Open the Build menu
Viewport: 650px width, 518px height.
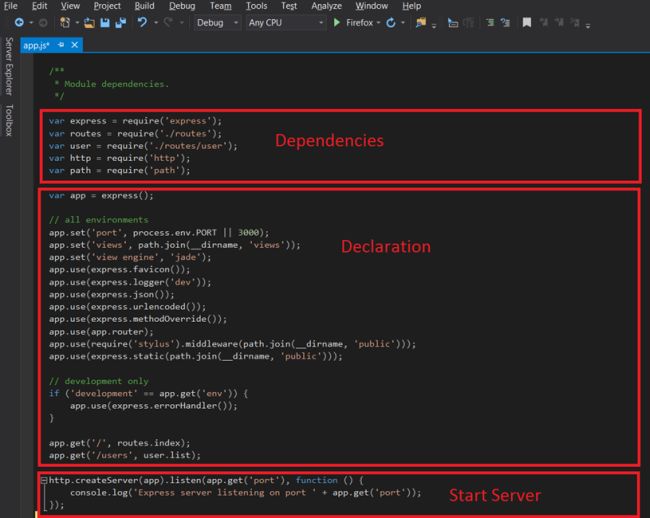(144, 6)
